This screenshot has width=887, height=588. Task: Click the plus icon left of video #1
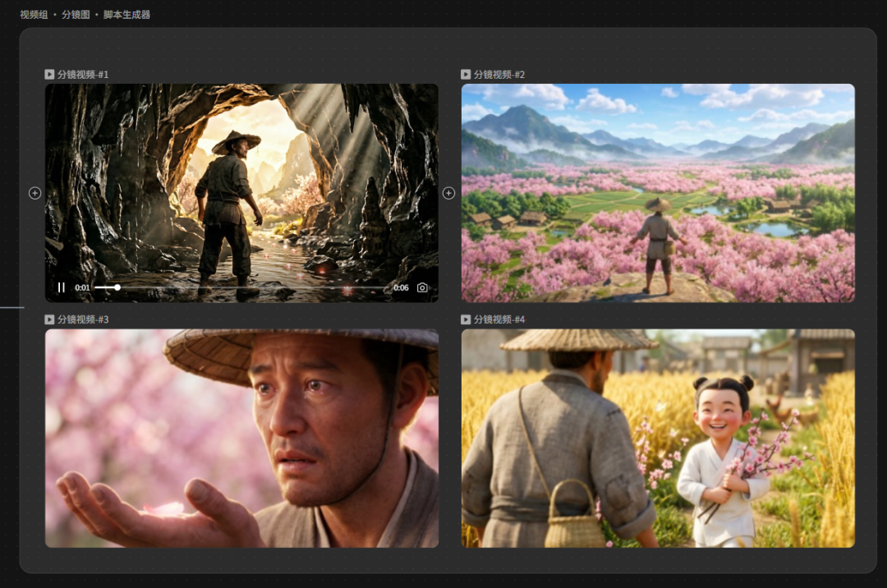pos(34,193)
